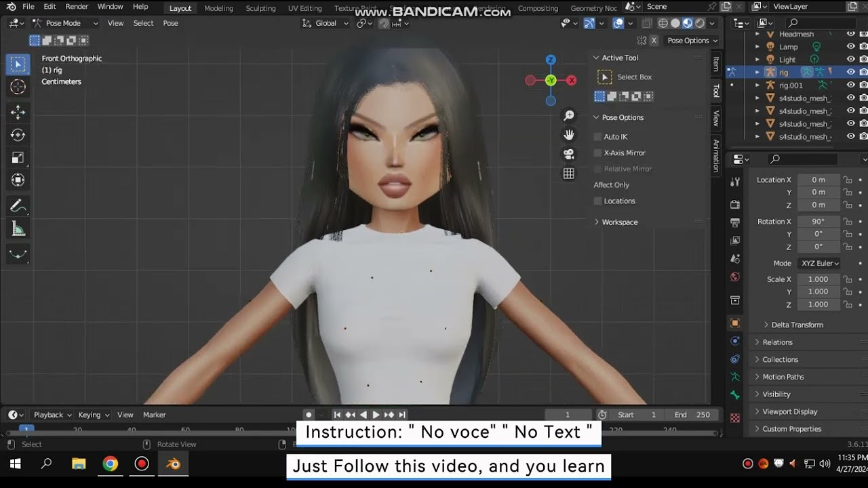Image resolution: width=868 pixels, height=488 pixels.
Task: Open the Scene properties tab
Action: (735, 259)
